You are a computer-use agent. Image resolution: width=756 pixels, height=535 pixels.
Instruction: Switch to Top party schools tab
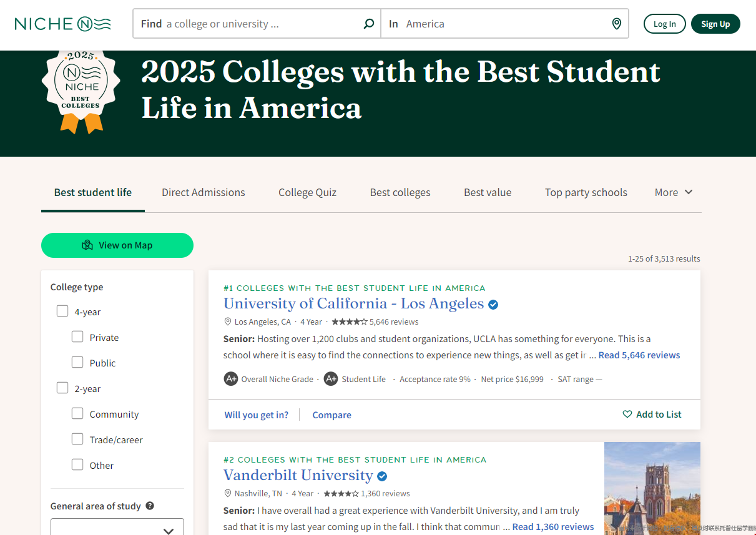coord(586,192)
